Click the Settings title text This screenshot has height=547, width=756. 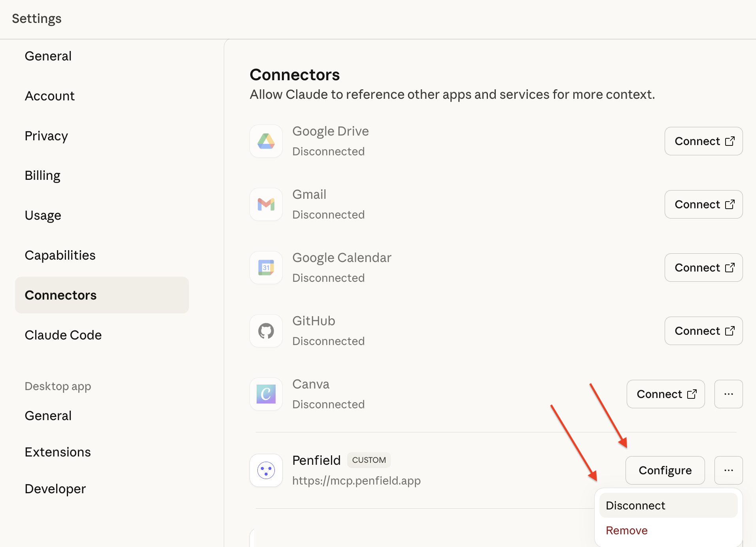(37, 19)
